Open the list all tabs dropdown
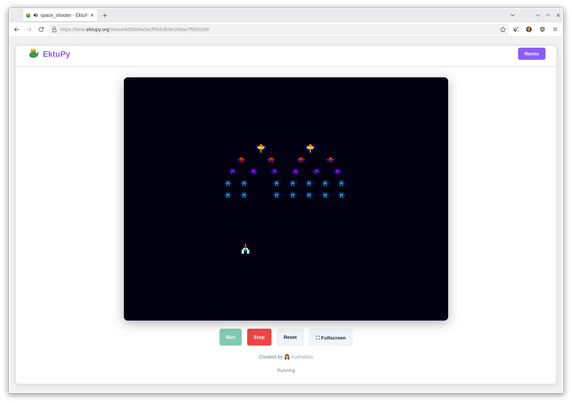 513,15
